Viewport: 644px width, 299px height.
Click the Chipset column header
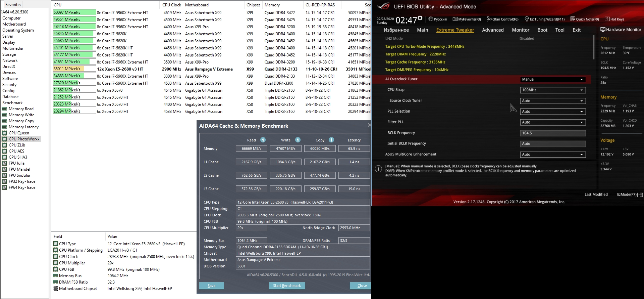pos(253,5)
